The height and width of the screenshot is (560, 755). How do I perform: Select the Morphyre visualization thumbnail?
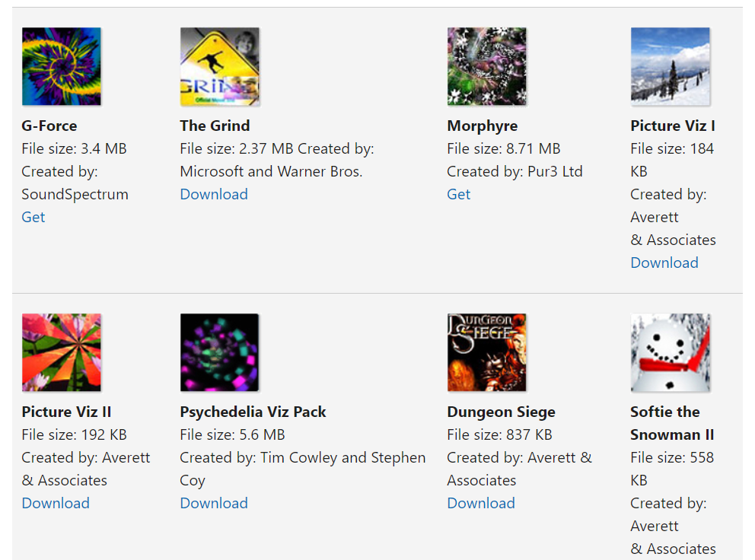pos(487,66)
